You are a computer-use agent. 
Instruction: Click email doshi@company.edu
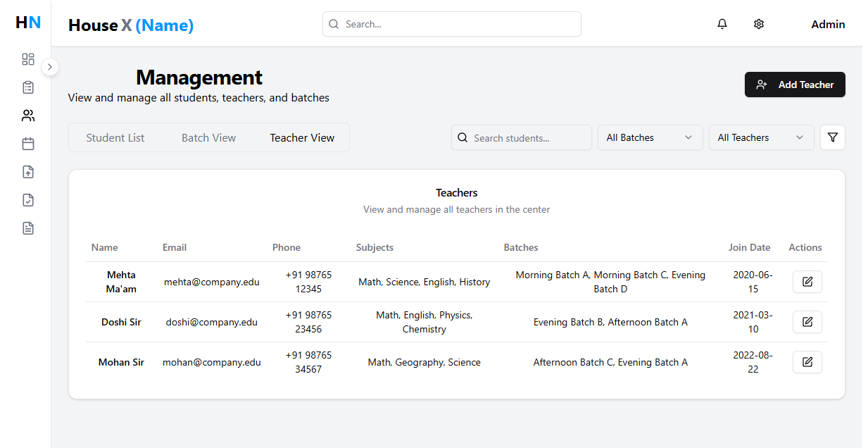pyautogui.click(x=212, y=322)
